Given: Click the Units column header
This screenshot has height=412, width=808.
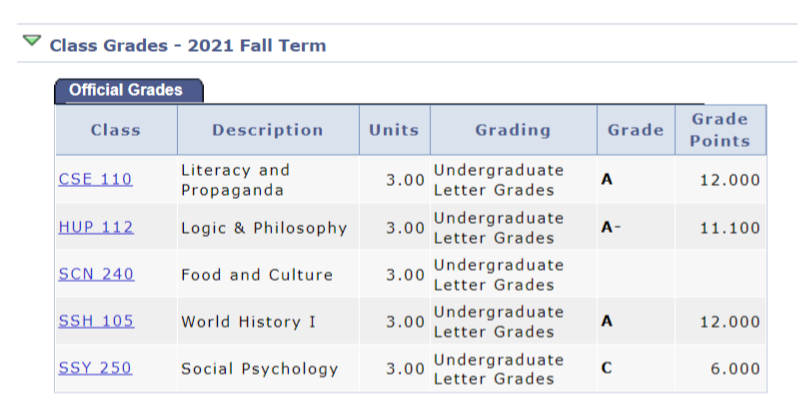Looking at the screenshot, I should [x=394, y=130].
